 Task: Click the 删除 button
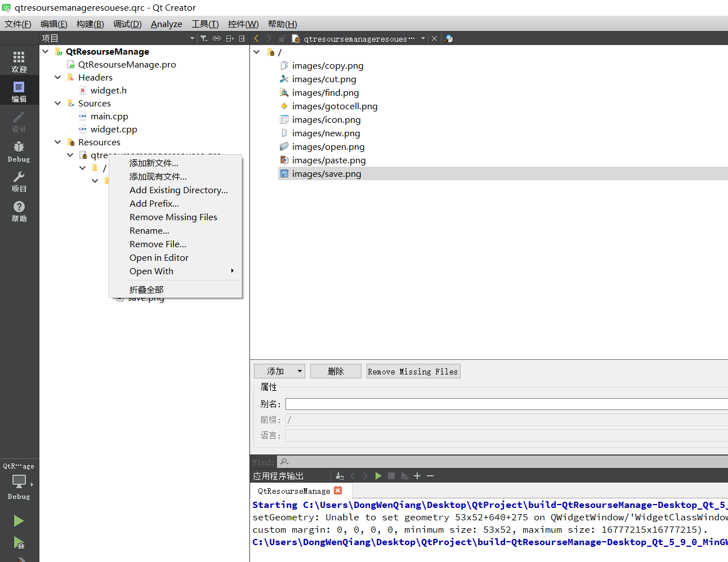click(336, 371)
